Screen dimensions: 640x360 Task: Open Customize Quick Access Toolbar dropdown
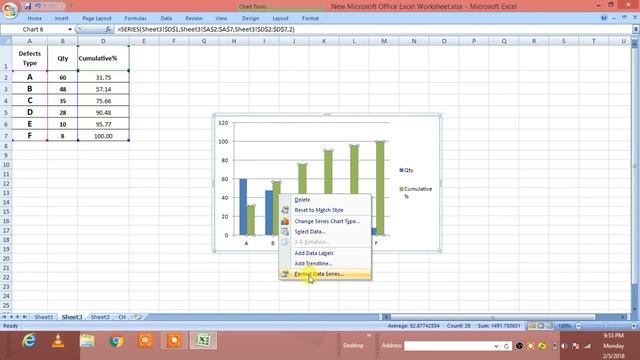point(71,6)
